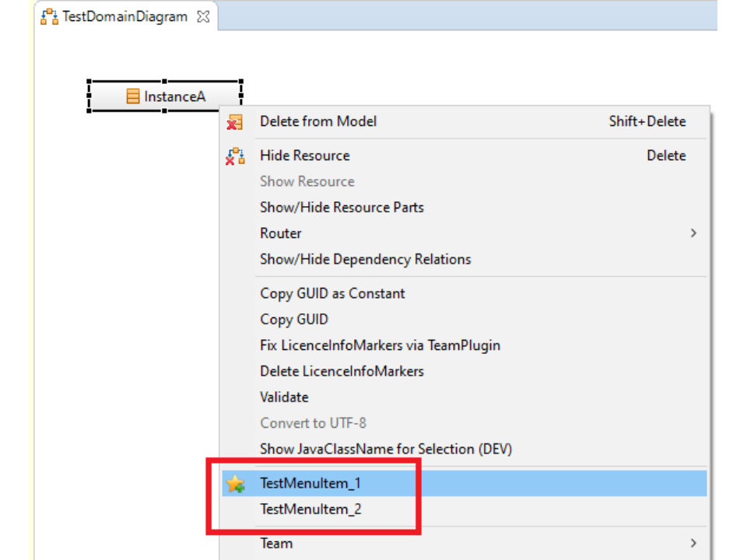The width and height of the screenshot is (747, 560).
Task: Click the InstanceA resource icon in diagram
Action: [x=133, y=96]
